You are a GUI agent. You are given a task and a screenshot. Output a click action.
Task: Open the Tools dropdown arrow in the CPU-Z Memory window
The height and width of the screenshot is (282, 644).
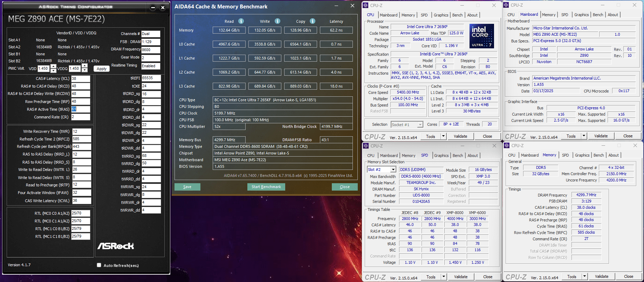[x=584, y=276]
